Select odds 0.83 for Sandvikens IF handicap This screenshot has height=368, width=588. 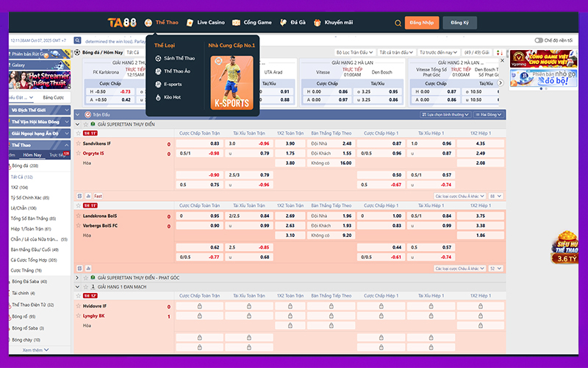(200, 144)
